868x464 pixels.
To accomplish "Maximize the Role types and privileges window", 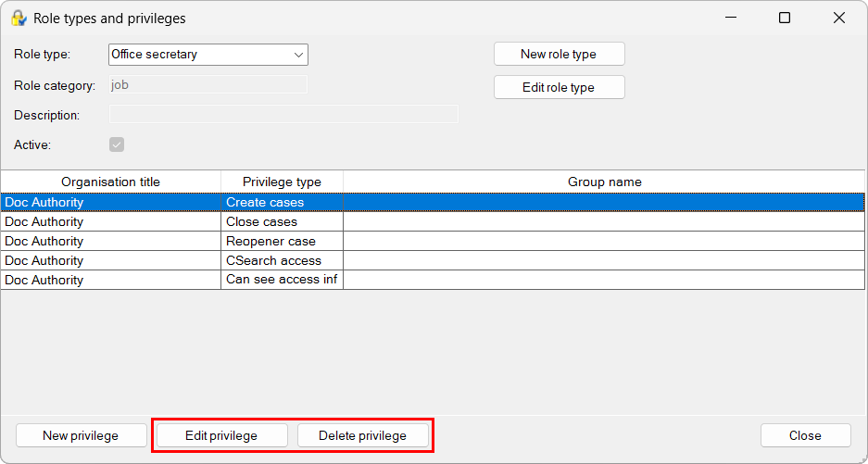I will 785,18.
